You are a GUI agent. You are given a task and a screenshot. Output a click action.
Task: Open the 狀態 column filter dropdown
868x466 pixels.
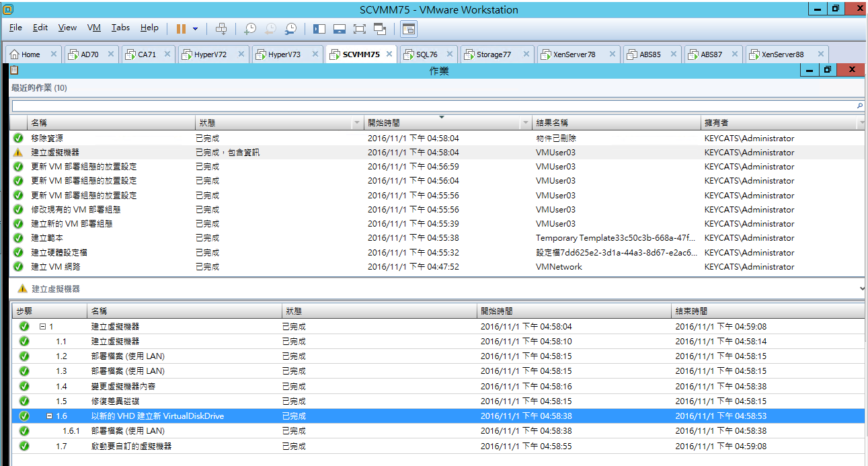(x=357, y=123)
